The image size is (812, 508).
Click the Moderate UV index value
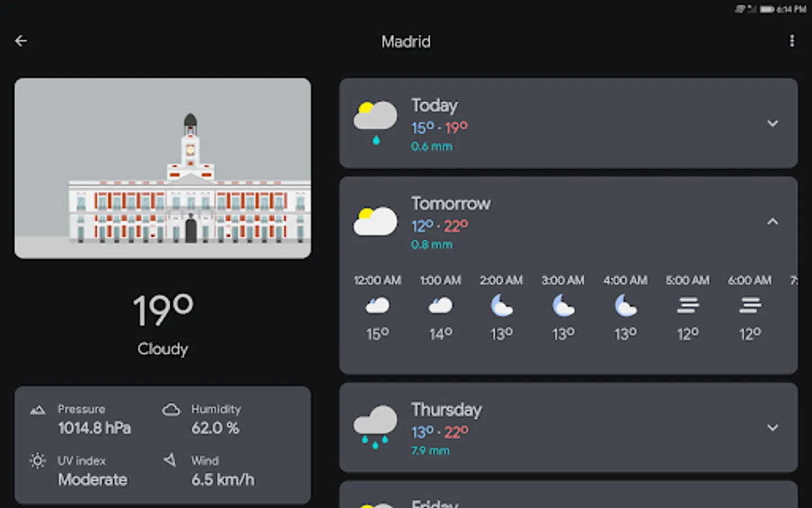point(92,480)
